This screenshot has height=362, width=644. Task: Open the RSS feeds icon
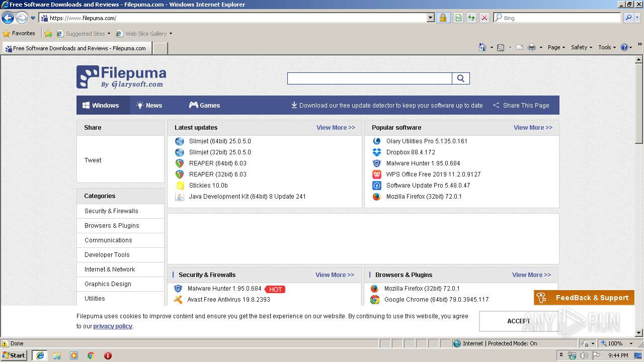(x=501, y=47)
